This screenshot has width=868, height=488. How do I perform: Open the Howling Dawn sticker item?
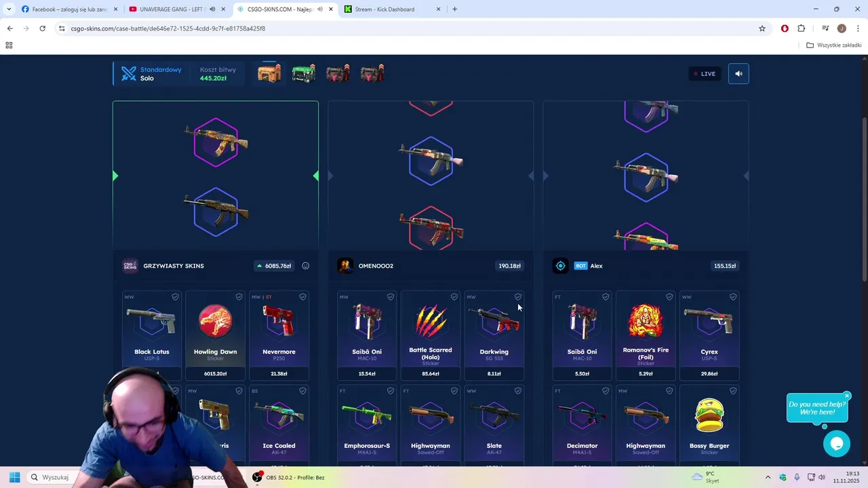(x=215, y=335)
